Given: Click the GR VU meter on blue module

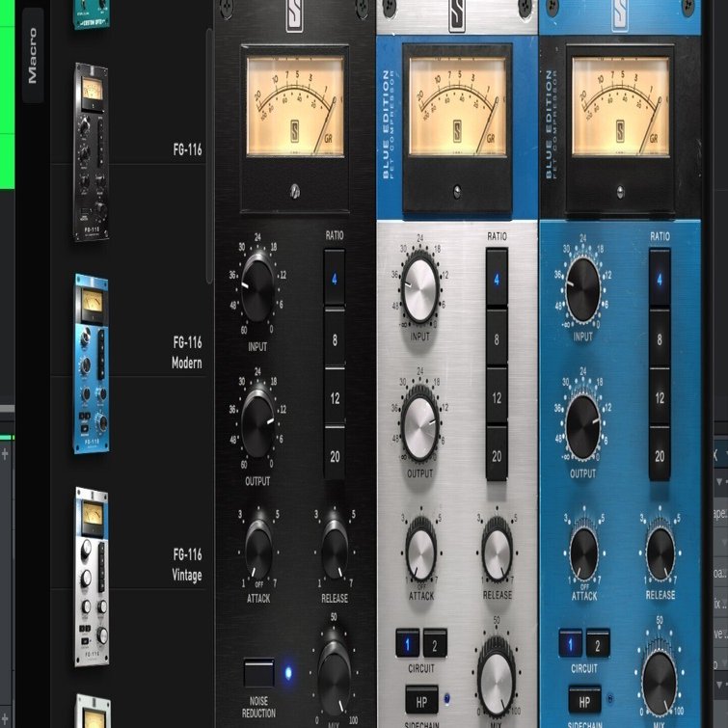Looking at the screenshot, I should click(x=621, y=106).
